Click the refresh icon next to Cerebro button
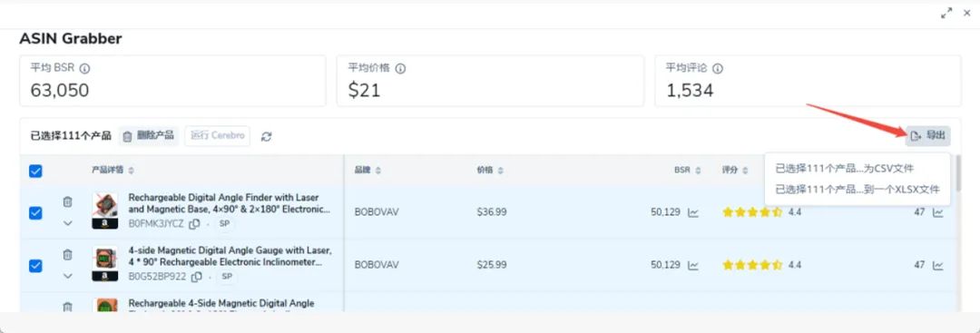This screenshot has height=333, width=980. [266, 136]
